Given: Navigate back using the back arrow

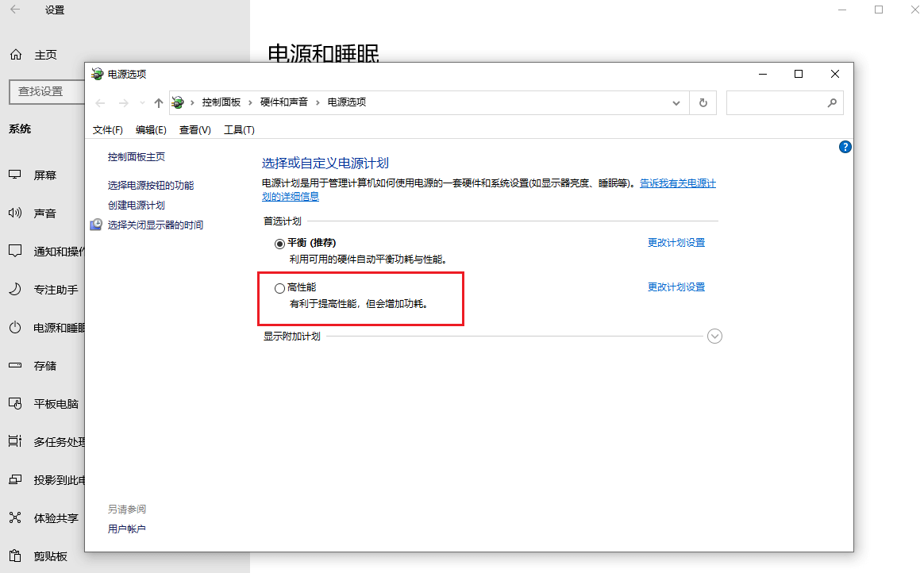Looking at the screenshot, I should (x=100, y=102).
